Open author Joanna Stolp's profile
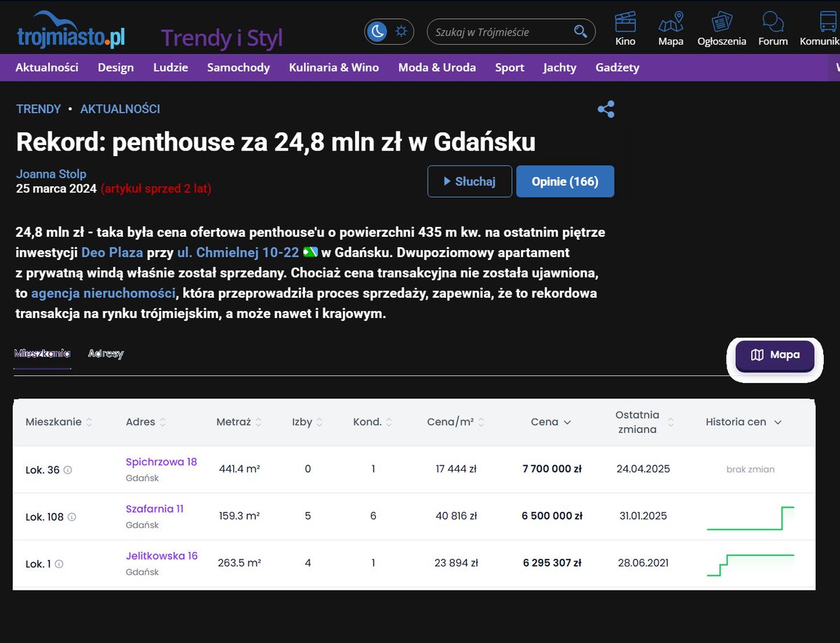 [51, 174]
